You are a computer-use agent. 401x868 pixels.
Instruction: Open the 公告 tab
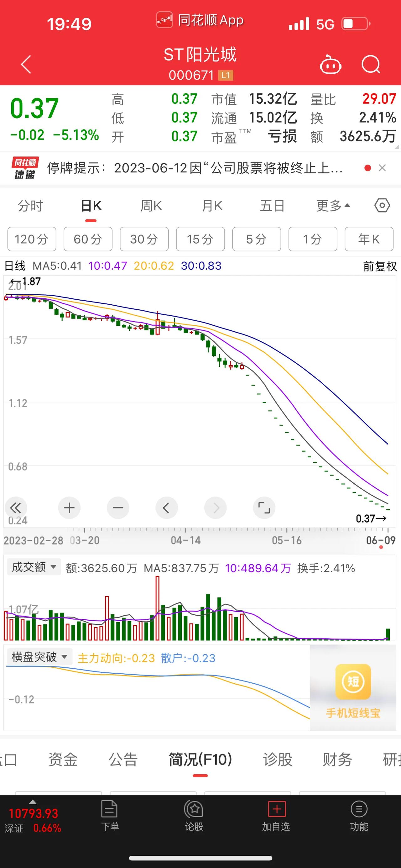point(123,760)
